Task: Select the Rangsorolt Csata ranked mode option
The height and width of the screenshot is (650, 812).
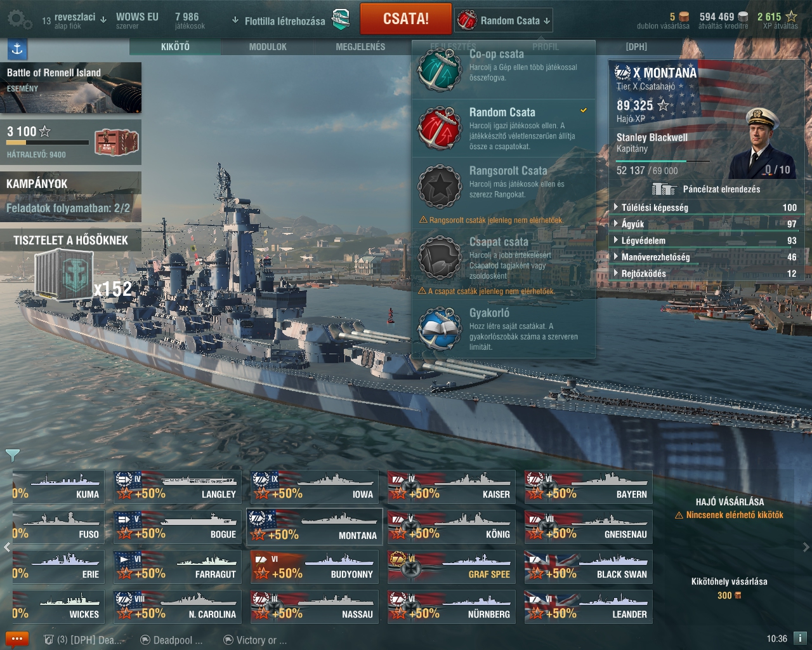Action: coord(504,187)
